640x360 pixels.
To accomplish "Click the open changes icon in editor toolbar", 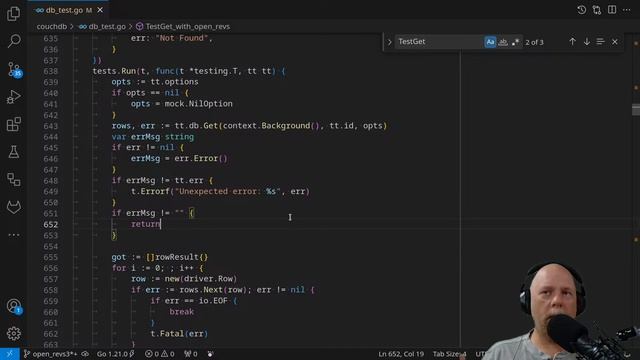I will pyautogui.click(x=596, y=10).
